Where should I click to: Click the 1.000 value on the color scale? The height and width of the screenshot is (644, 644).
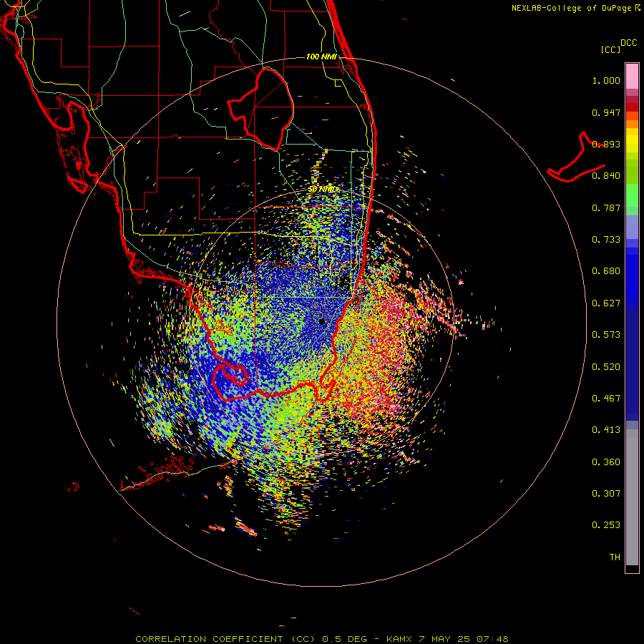point(606,80)
